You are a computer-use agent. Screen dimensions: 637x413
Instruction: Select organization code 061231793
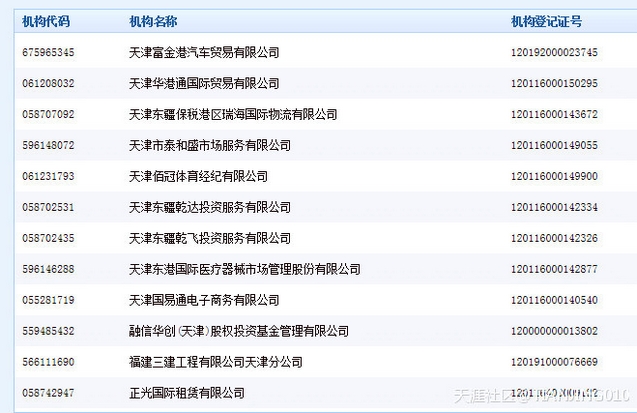click(x=48, y=176)
